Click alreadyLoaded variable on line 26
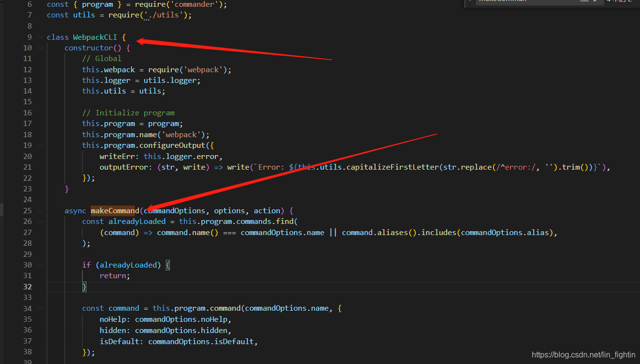 [x=137, y=221]
